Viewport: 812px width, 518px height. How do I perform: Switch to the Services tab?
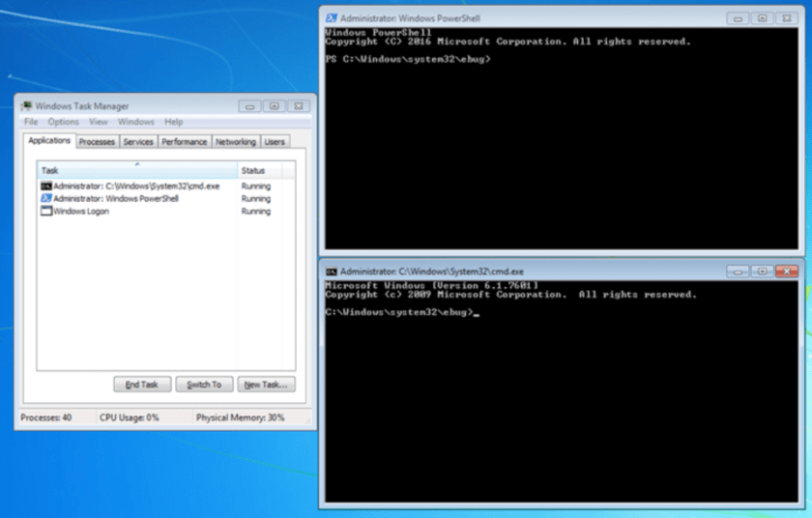[x=138, y=142]
